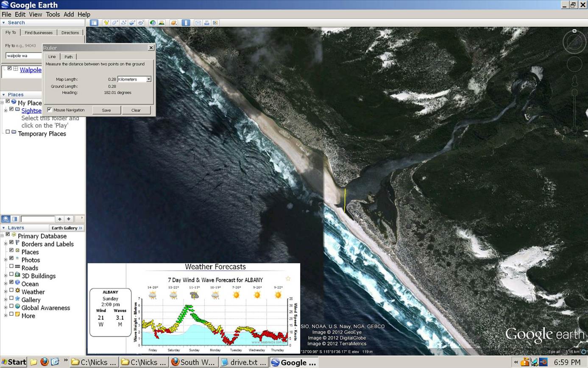Open the Kilometers units dropdown
This screenshot has width=588, height=368.
[x=148, y=79]
